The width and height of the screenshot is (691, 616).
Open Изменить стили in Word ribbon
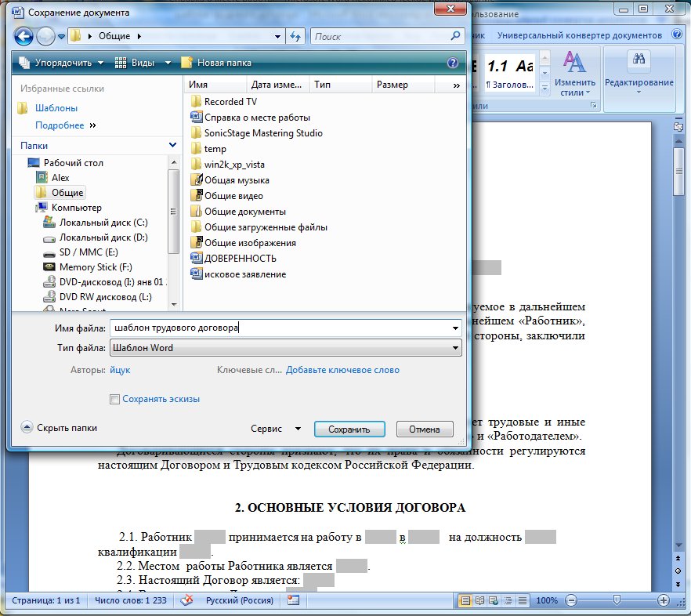574,73
